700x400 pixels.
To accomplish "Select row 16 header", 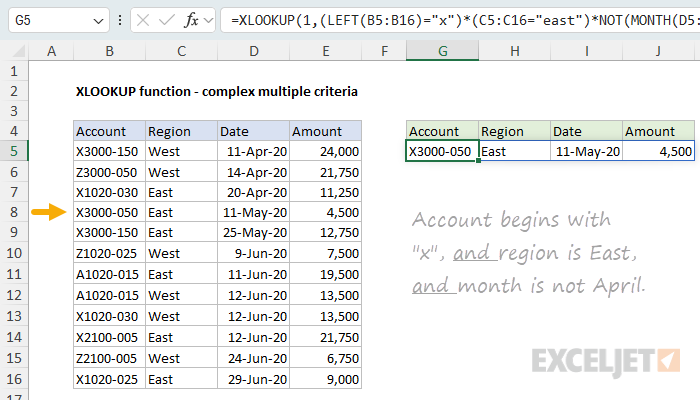I will pyautogui.click(x=14, y=379).
